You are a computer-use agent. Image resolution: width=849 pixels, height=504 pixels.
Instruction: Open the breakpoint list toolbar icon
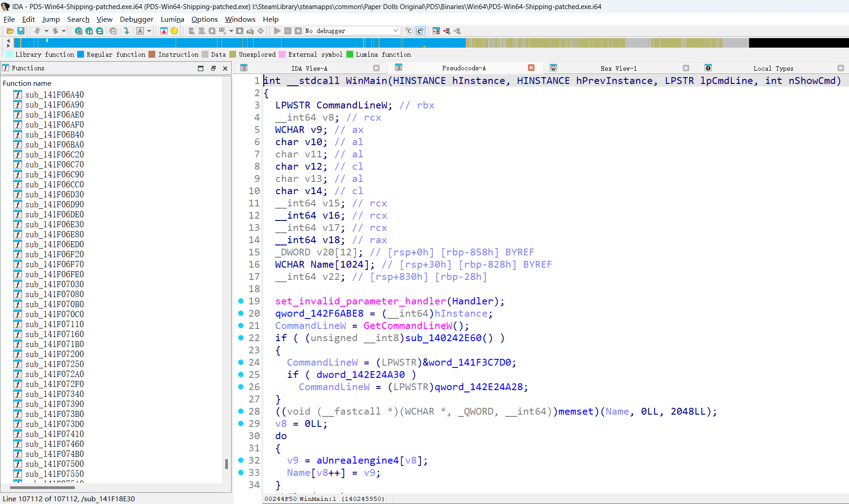pyautogui.click(x=436, y=31)
